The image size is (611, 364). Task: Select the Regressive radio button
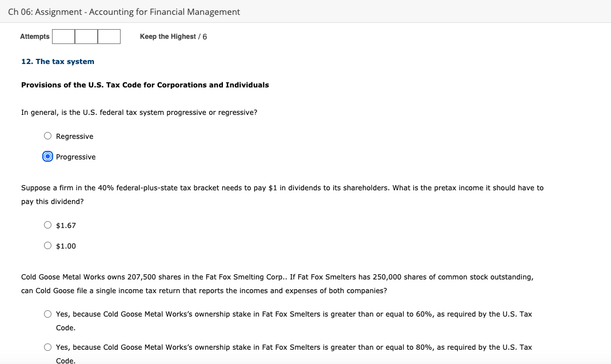coord(48,135)
